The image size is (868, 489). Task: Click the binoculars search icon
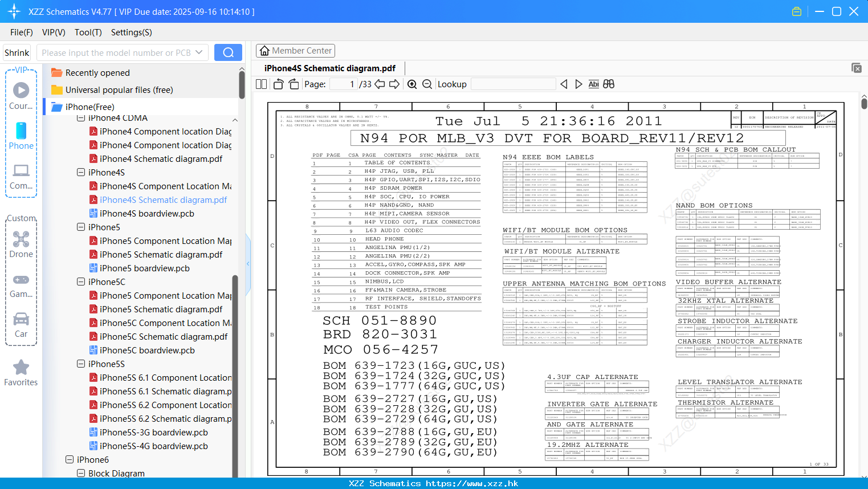(x=609, y=84)
